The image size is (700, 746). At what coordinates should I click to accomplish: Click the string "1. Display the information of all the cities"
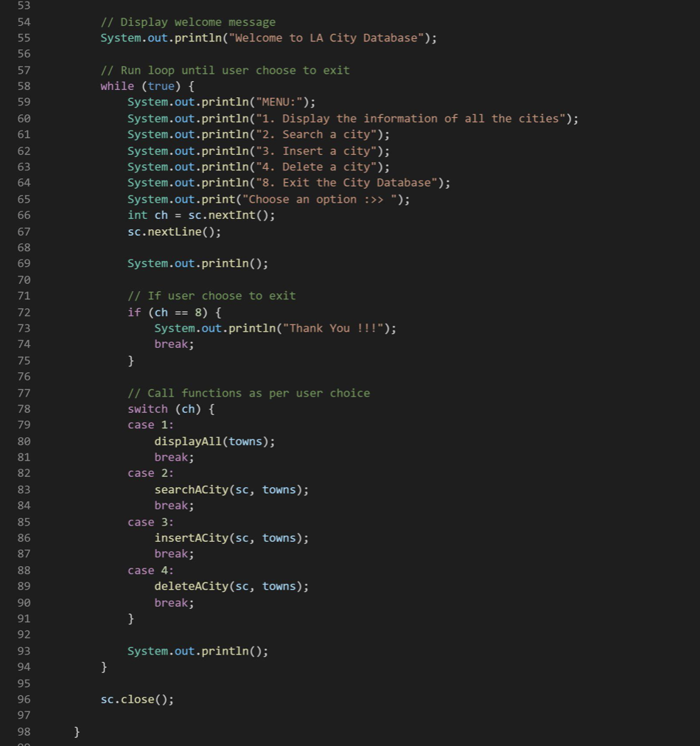pos(411,119)
